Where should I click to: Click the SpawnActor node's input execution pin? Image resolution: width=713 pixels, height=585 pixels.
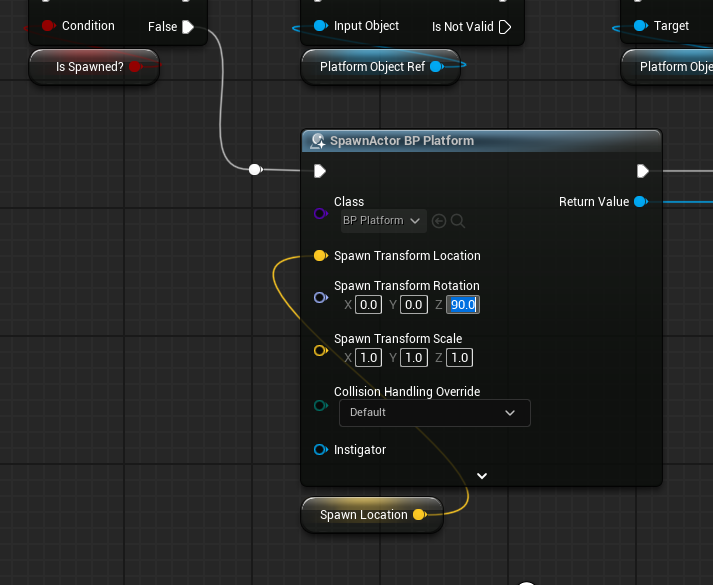click(x=320, y=171)
